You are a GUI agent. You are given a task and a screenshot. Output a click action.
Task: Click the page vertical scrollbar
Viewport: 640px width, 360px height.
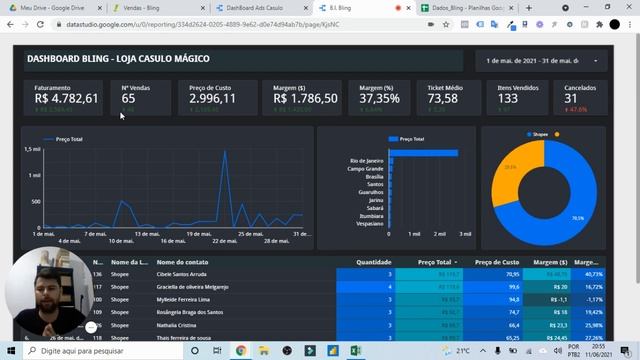637,159
